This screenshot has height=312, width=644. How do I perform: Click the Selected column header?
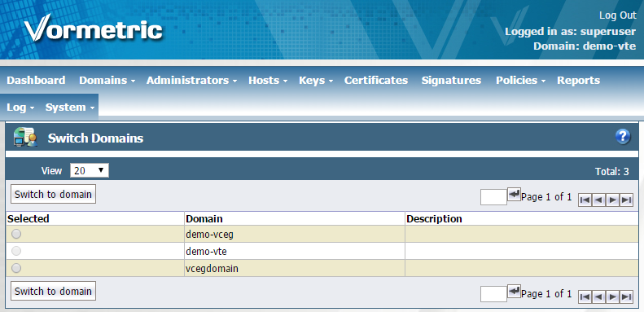pyautogui.click(x=28, y=218)
